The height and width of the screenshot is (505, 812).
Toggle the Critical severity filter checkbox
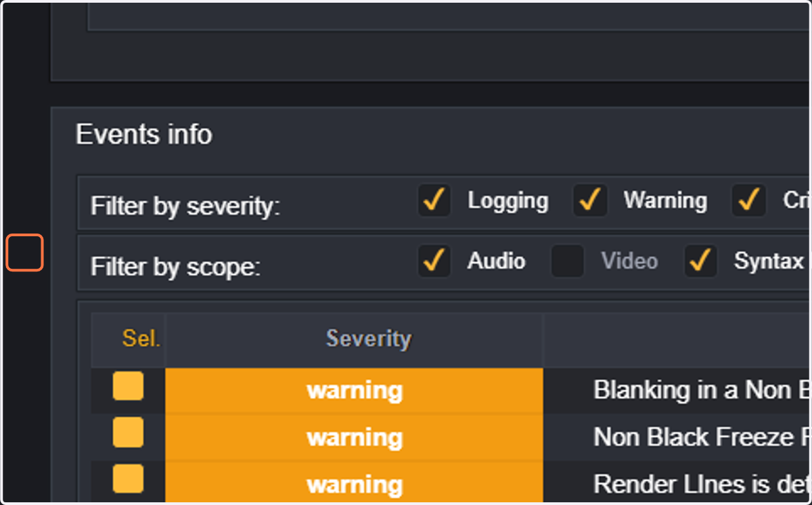coord(749,200)
